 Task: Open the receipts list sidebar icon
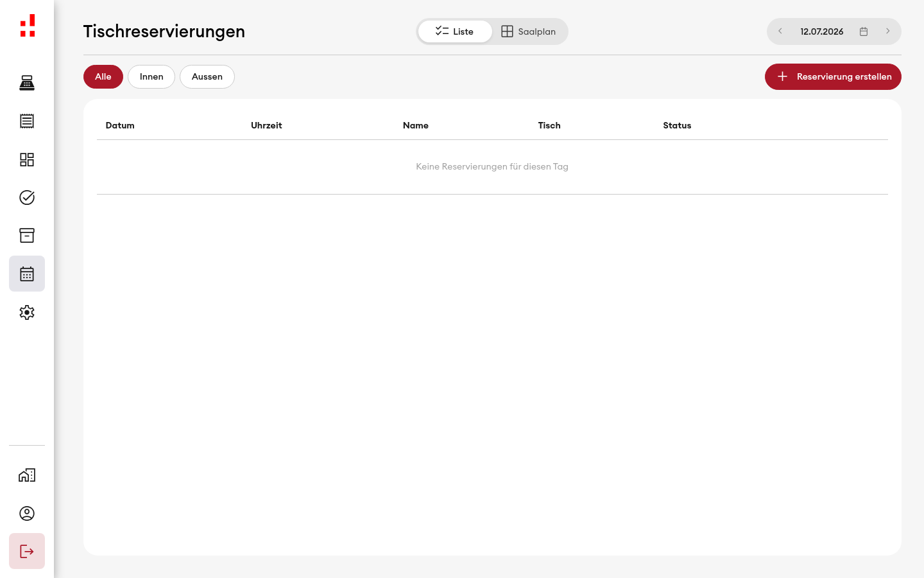(x=27, y=121)
